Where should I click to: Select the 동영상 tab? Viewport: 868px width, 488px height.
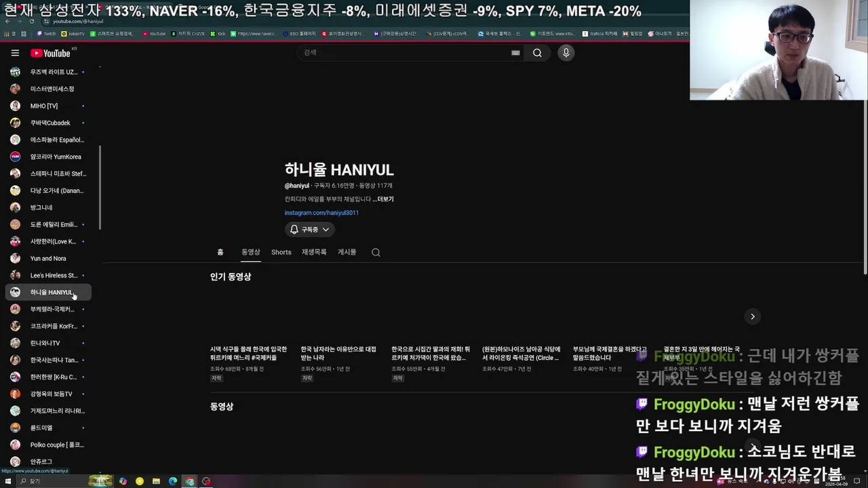point(251,252)
